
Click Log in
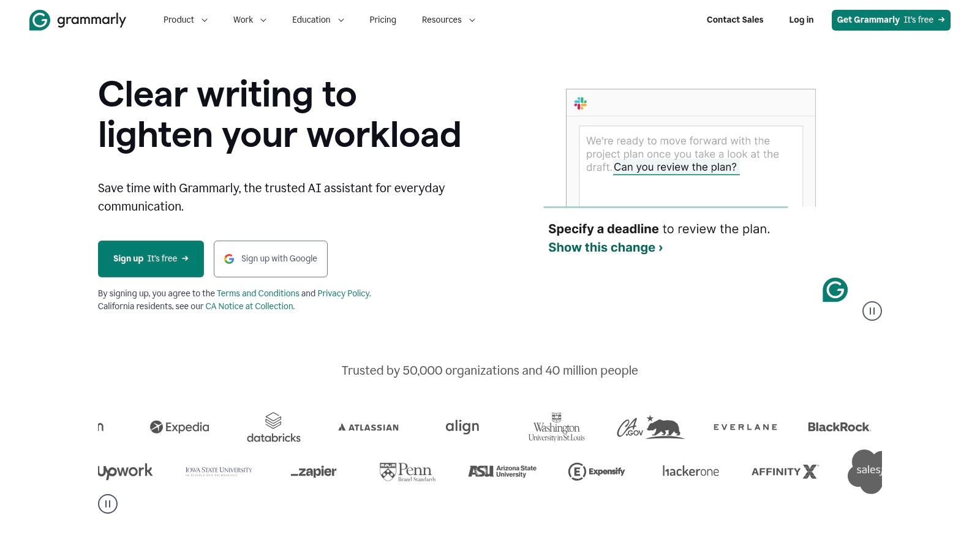tap(801, 20)
